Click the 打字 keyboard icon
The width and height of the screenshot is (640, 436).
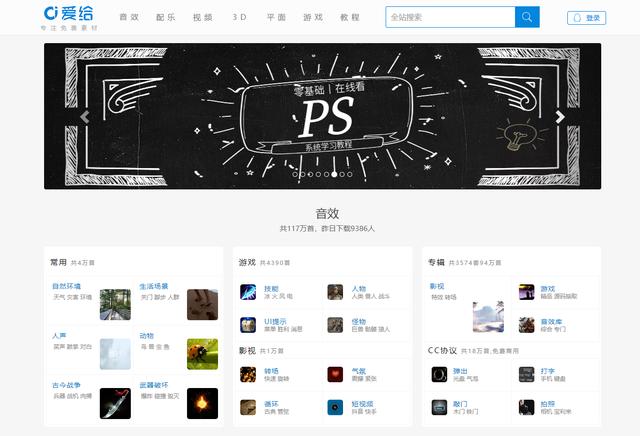527,374
